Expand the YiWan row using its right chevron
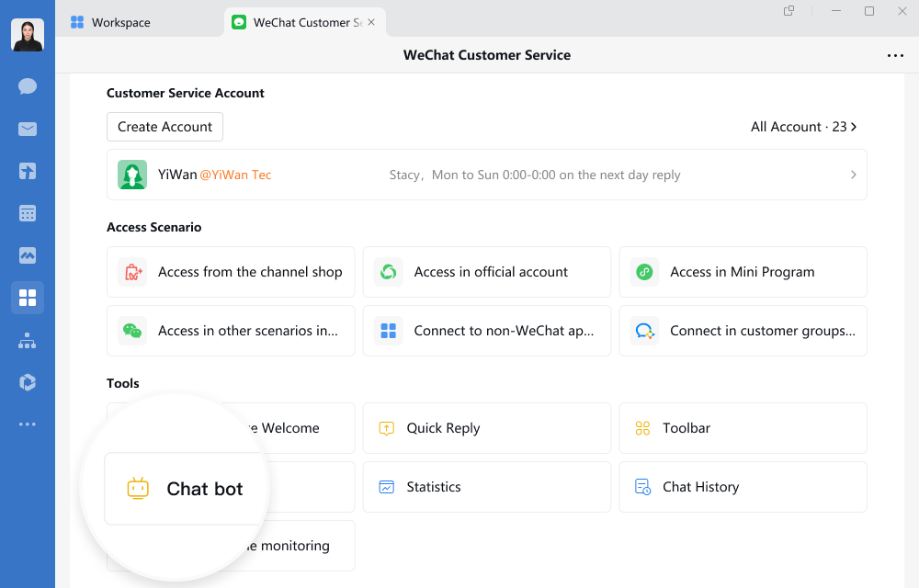Viewport: 919px width, 588px height. [854, 175]
